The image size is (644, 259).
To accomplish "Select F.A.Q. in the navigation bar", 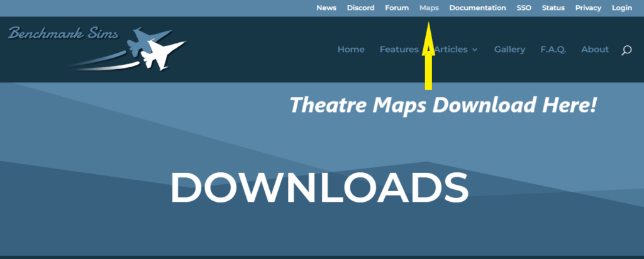I will [x=553, y=50].
